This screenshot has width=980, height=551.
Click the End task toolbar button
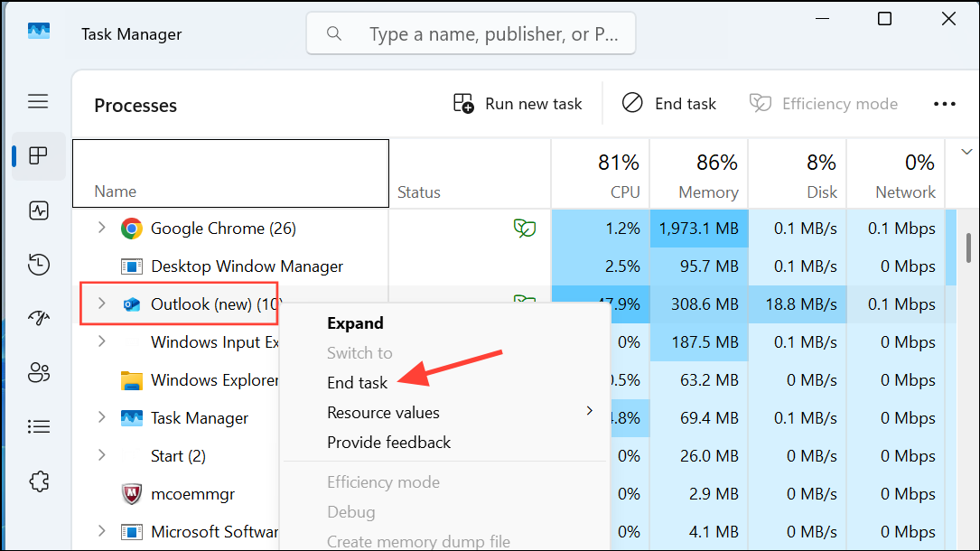[x=668, y=104]
